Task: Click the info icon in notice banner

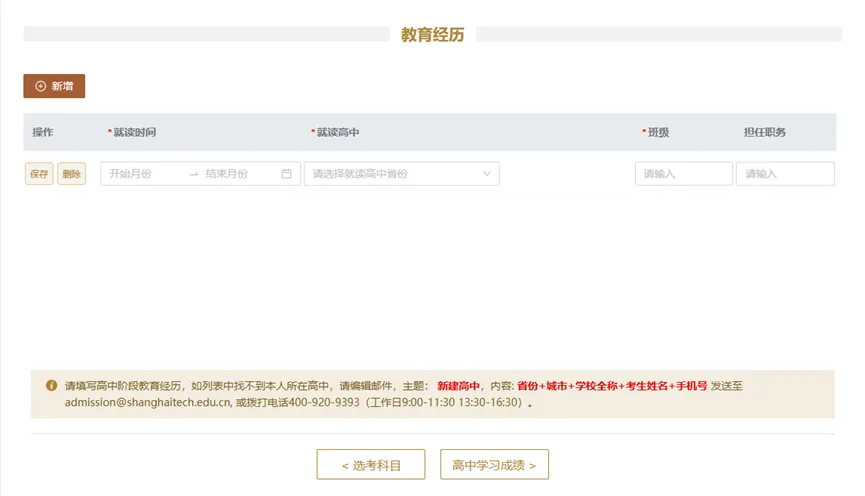Action: pyautogui.click(x=51, y=386)
